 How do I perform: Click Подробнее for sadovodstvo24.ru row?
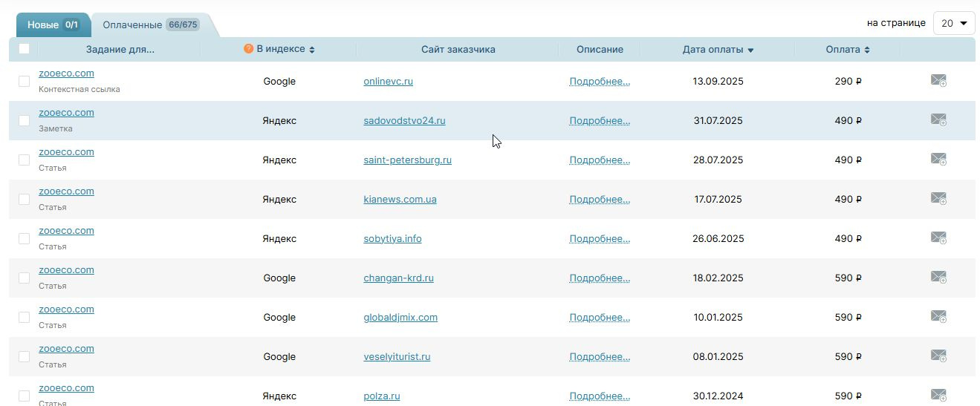(x=600, y=120)
